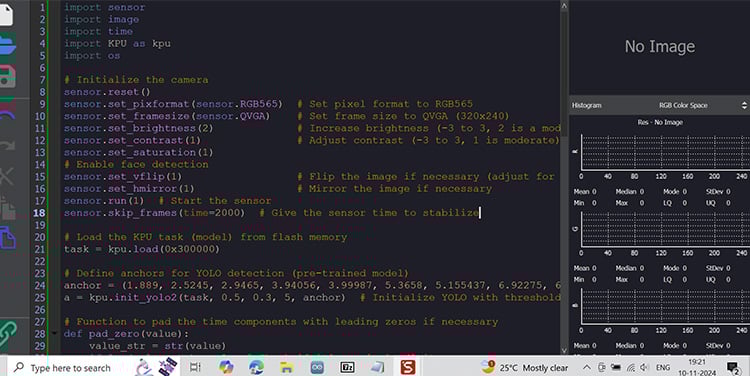The width and height of the screenshot is (750, 376).
Task: Open Wi-Fi network settings tray icon
Action: [x=631, y=367]
